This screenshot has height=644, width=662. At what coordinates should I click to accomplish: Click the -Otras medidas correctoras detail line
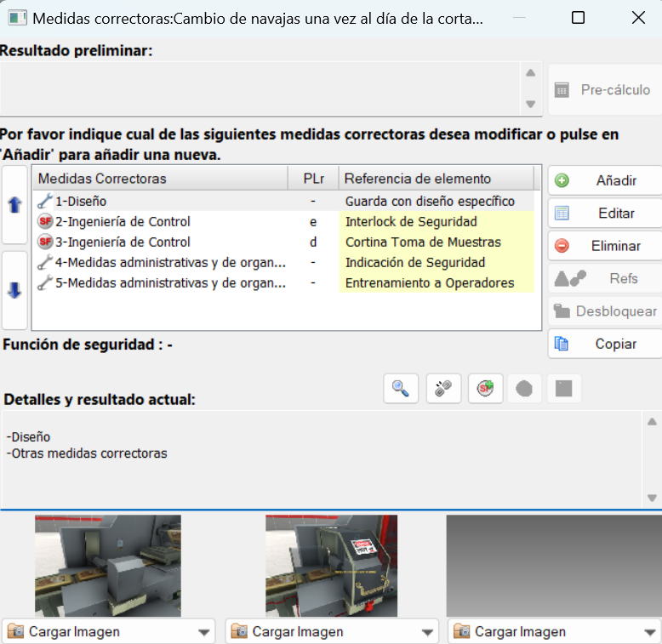(x=87, y=453)
